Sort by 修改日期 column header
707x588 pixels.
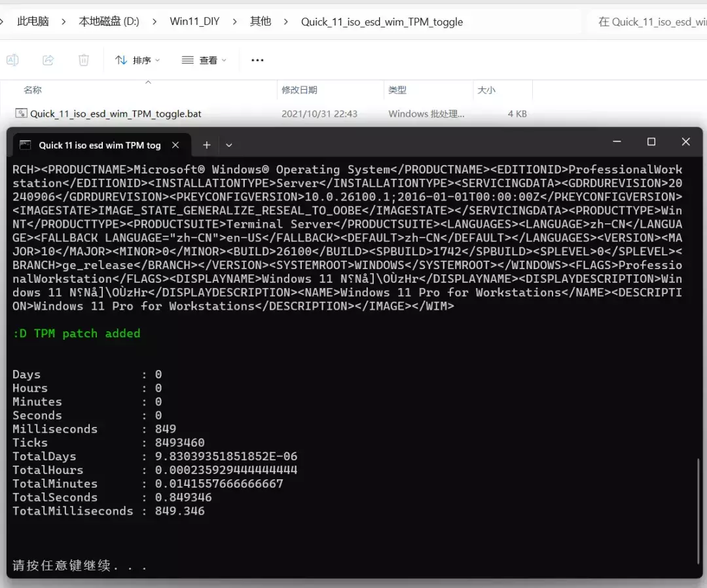(x=299, y=90)
